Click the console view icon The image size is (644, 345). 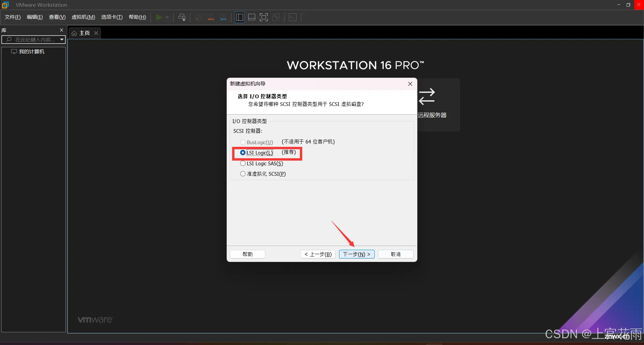(x=292, y=17)
